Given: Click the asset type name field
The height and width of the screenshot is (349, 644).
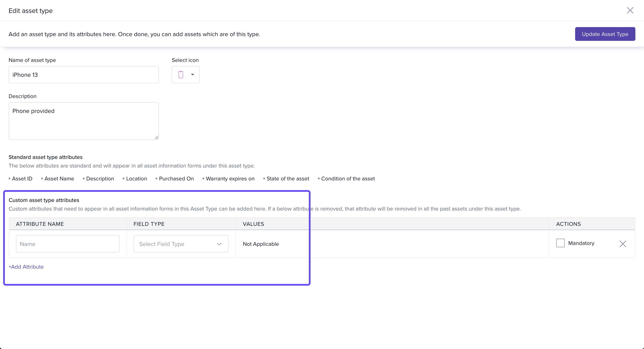Looking at the screenshot, I should point(84,75).
